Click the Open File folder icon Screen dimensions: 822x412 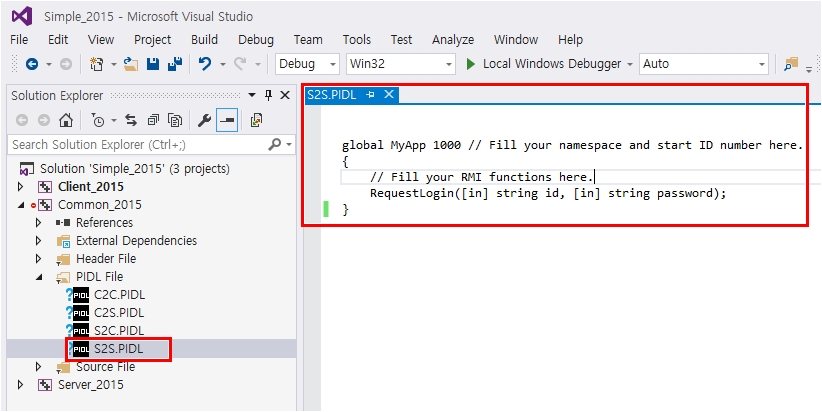click(x=131, y=64)
